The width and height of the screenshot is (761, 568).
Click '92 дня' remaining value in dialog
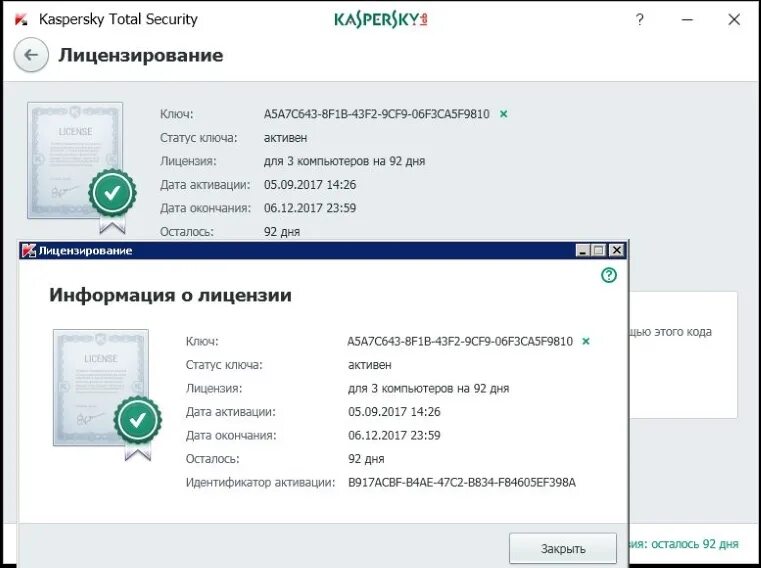click(x=366, y=459)
